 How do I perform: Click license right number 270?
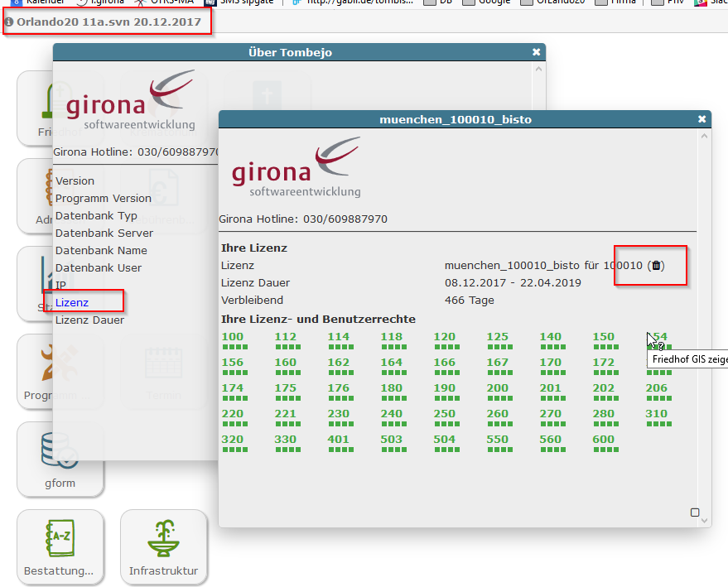tap(550, 413)
